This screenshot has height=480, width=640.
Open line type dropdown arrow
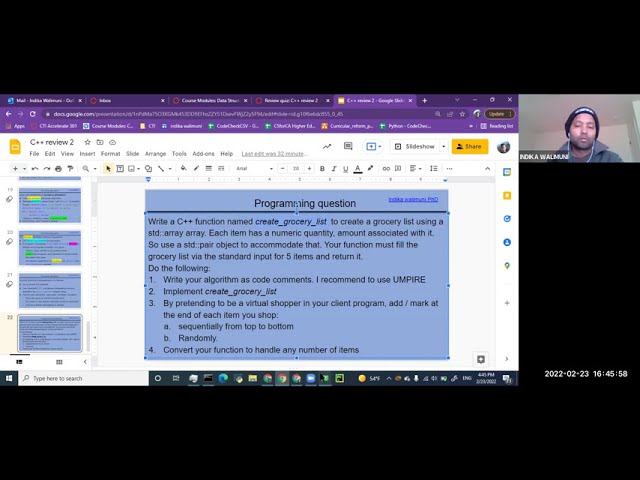click(x=170, y=169)
